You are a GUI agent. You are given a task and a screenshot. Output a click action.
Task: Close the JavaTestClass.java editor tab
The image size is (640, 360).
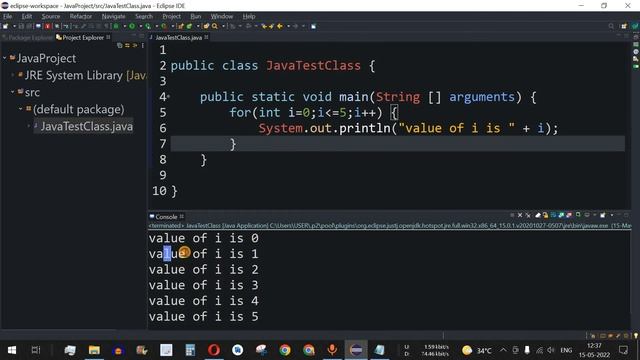[207, 37]
